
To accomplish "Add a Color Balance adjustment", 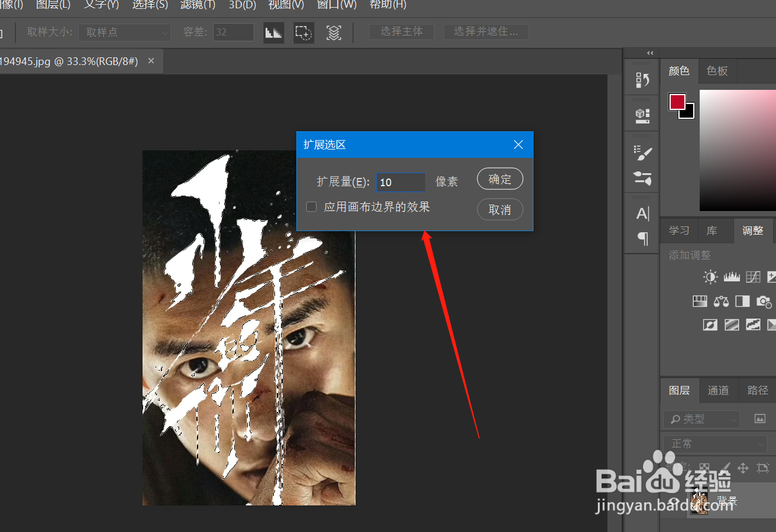I will click(x=721, y=301).
